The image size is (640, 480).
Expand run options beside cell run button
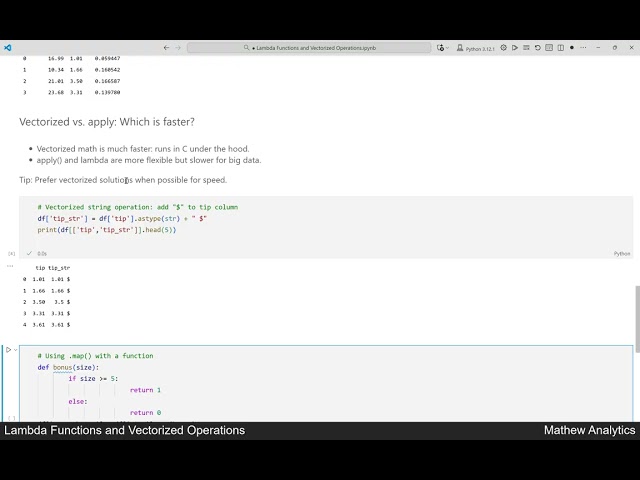click(16, 350)
